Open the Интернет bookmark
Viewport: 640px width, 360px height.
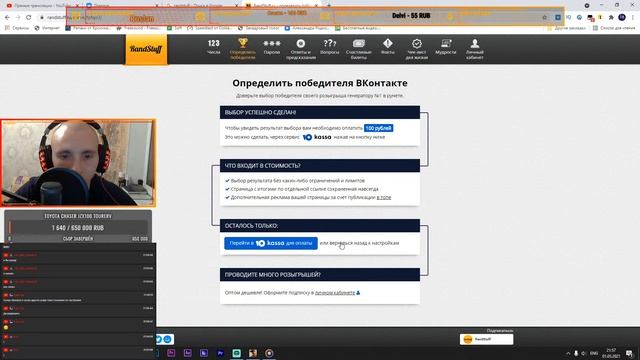(x=48, y=28)
